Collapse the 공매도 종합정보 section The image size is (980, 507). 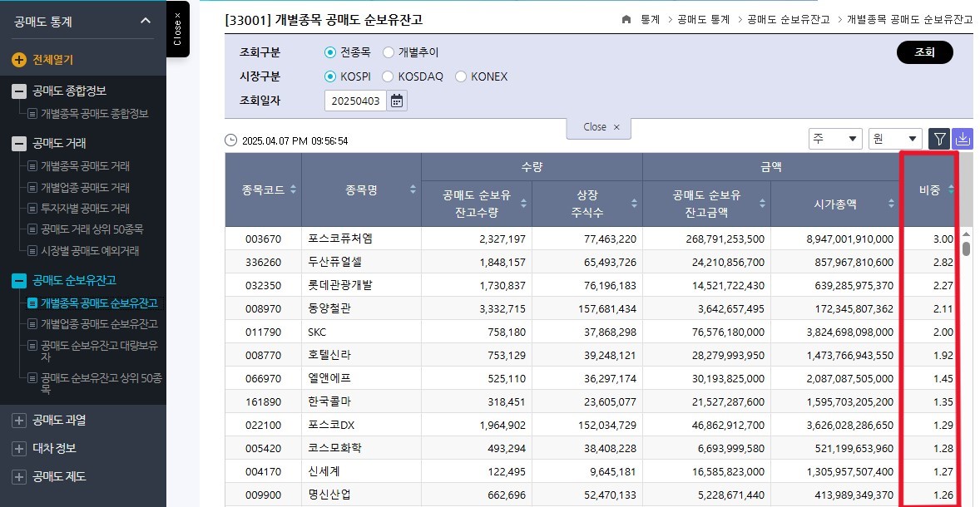[x=19, y=91]
